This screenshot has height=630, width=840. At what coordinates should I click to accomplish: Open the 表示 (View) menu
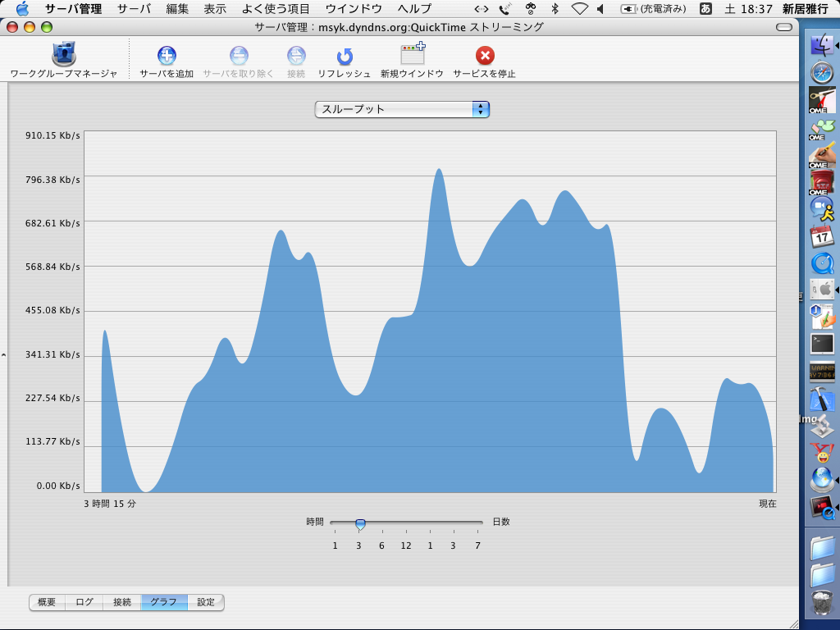pyautogui.click(x=215, y=9)
